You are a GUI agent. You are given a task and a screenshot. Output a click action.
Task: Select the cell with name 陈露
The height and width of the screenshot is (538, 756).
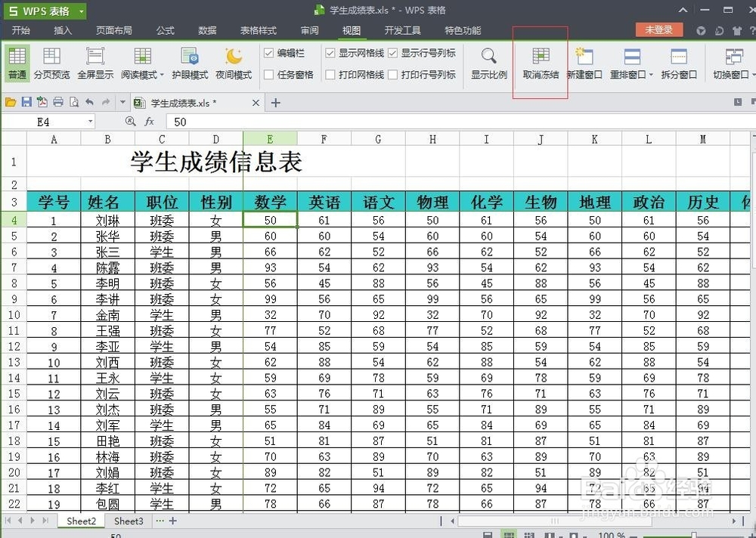tap(107, 267)
